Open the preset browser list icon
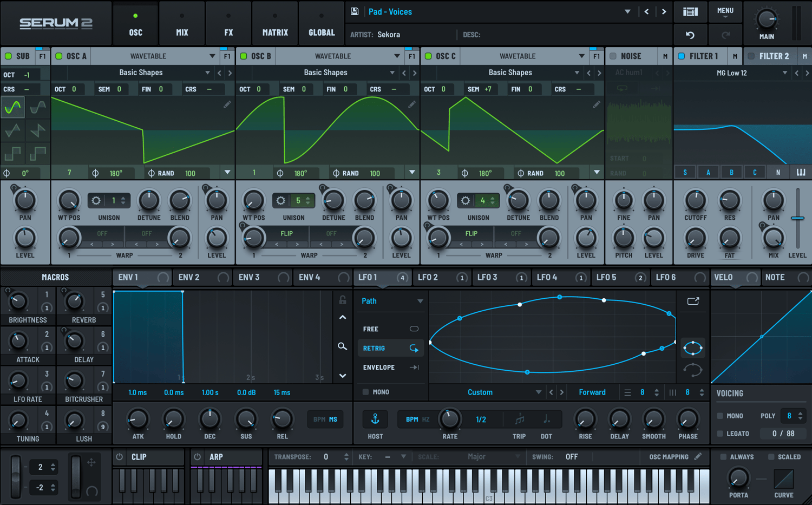The height and width of the screenshot is (505, 812). [690, 11]
